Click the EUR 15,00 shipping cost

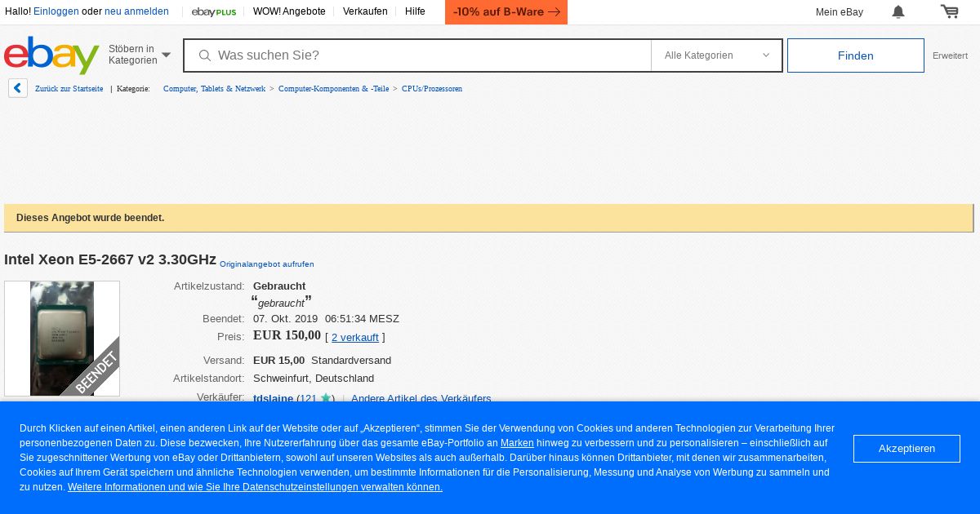point(278,360)
